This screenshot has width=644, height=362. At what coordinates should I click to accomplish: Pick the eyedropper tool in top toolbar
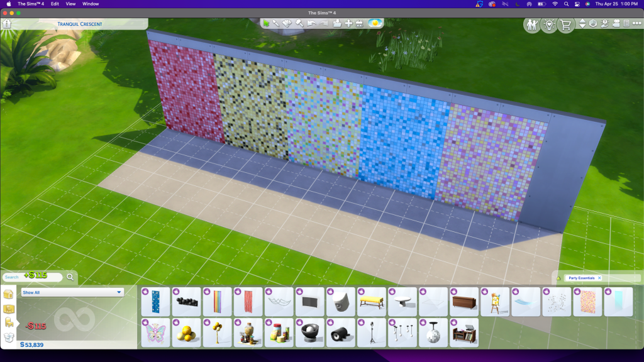pyautogui.click(x=276, y=24)
